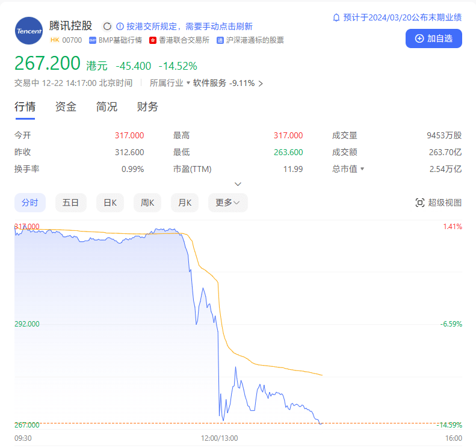The image size is (476, 448).
Task: Click the 12:00/13:00 time axis label
Action: (220, 438)
